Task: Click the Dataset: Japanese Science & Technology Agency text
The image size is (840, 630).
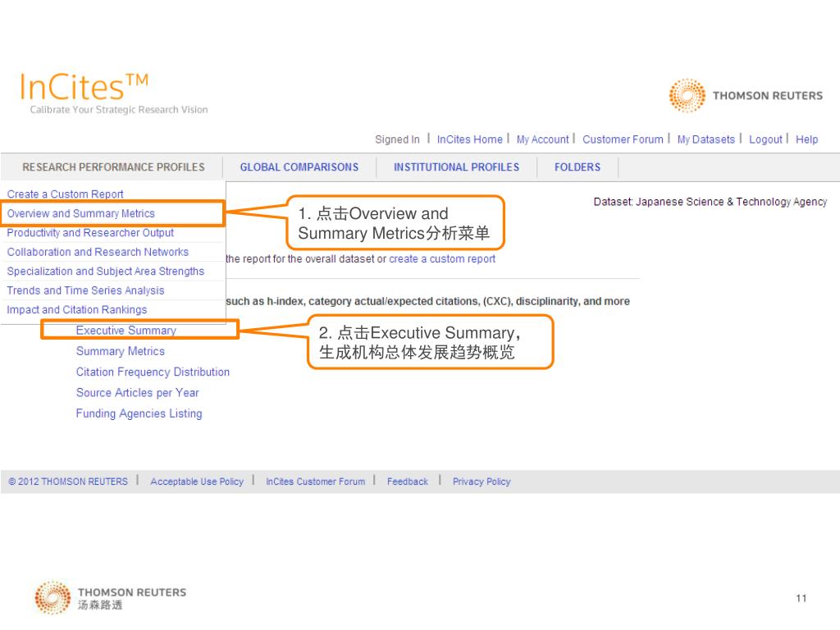Action: (x=710, y=202)
